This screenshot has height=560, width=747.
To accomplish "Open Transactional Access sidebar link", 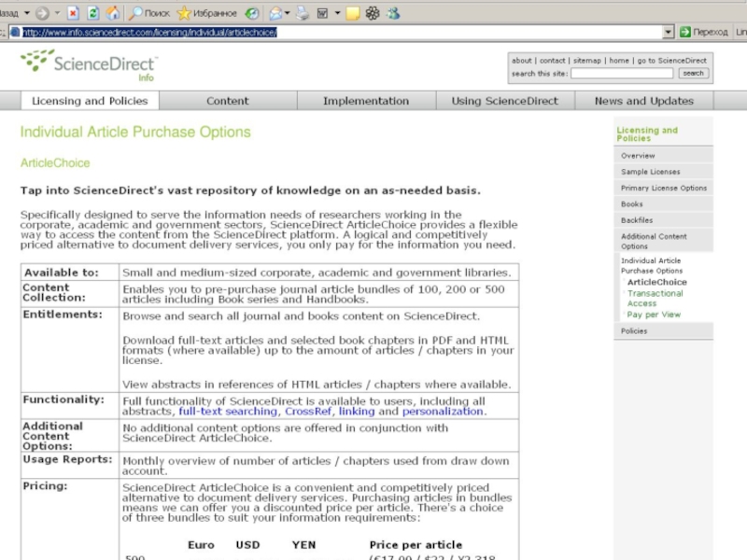I will coord(655,299).
